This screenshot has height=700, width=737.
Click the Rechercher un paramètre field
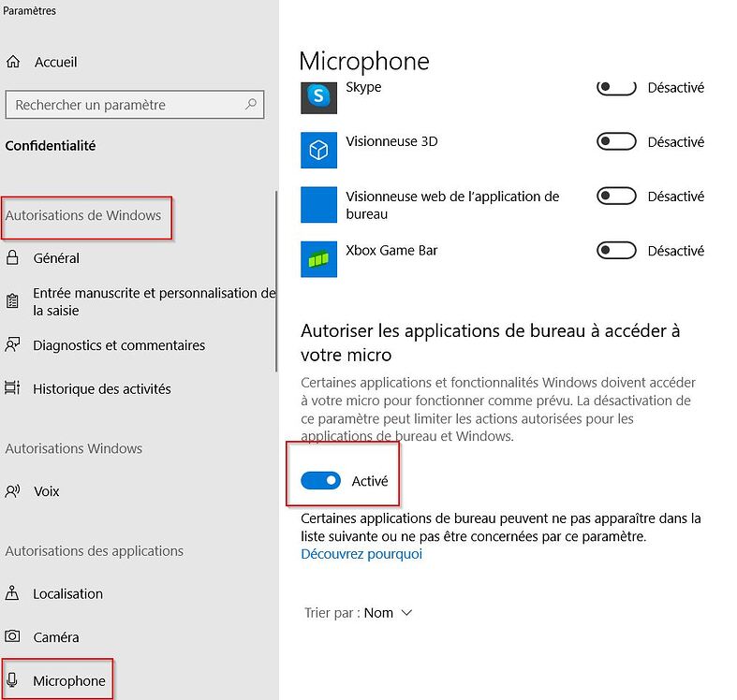pos(135,104)
